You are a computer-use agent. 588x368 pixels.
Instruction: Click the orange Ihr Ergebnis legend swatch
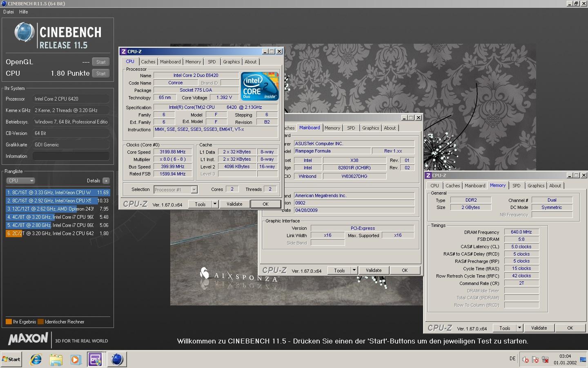tap(9, 322)
